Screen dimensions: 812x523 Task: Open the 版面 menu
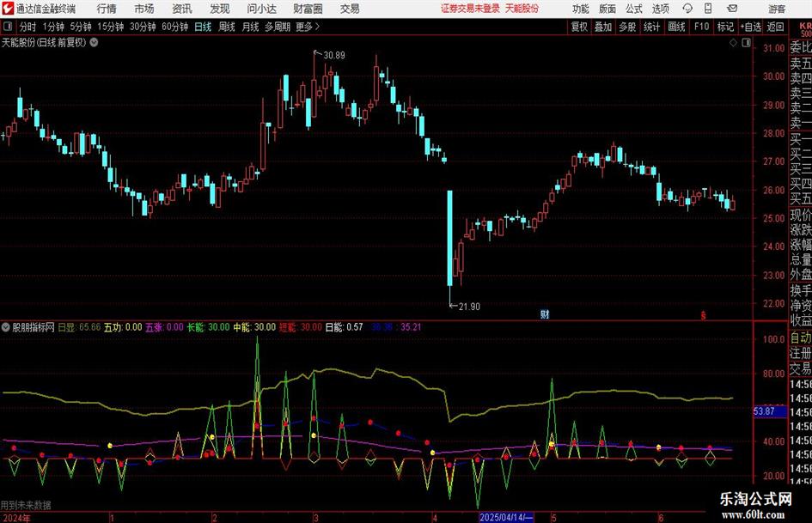click(607, 9)
